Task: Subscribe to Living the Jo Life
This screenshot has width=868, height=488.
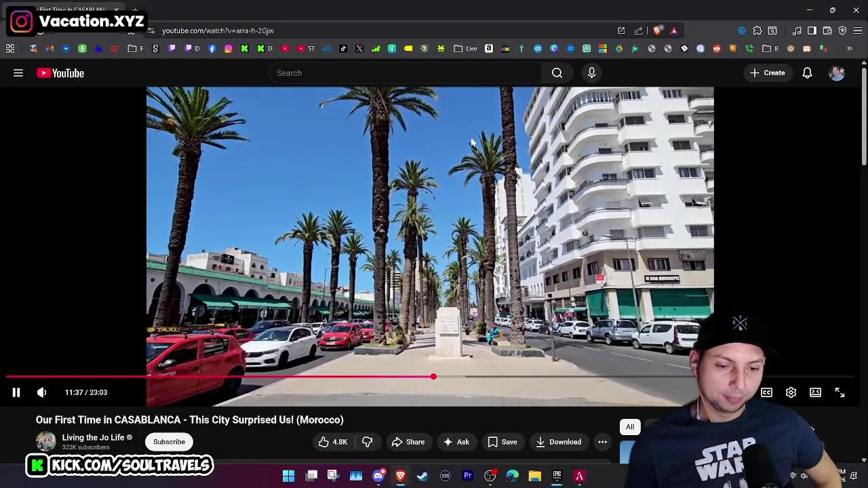Action: pos(169,442)
